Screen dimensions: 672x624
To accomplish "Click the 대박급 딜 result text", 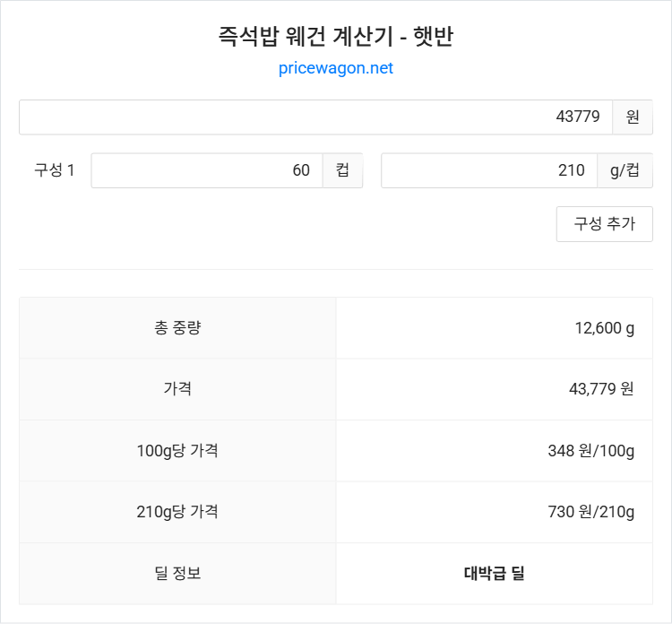I will [x=495, y=573].
